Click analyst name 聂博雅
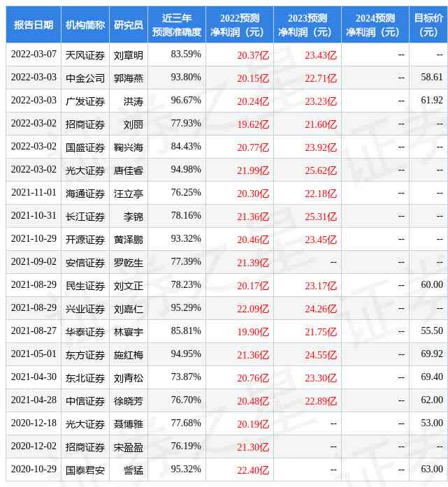448x487 pixels. tap(129, 424)
